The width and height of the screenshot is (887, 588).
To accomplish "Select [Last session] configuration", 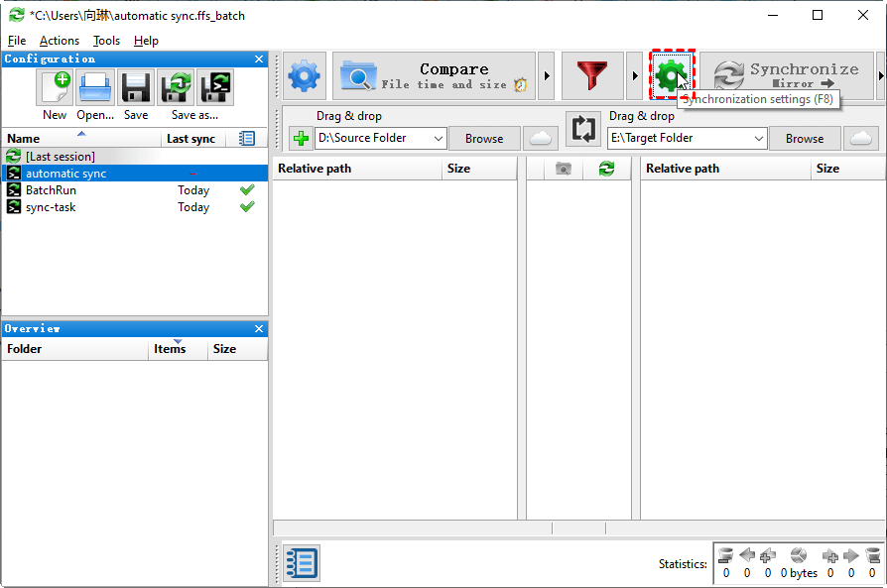I will click(135, 157).
